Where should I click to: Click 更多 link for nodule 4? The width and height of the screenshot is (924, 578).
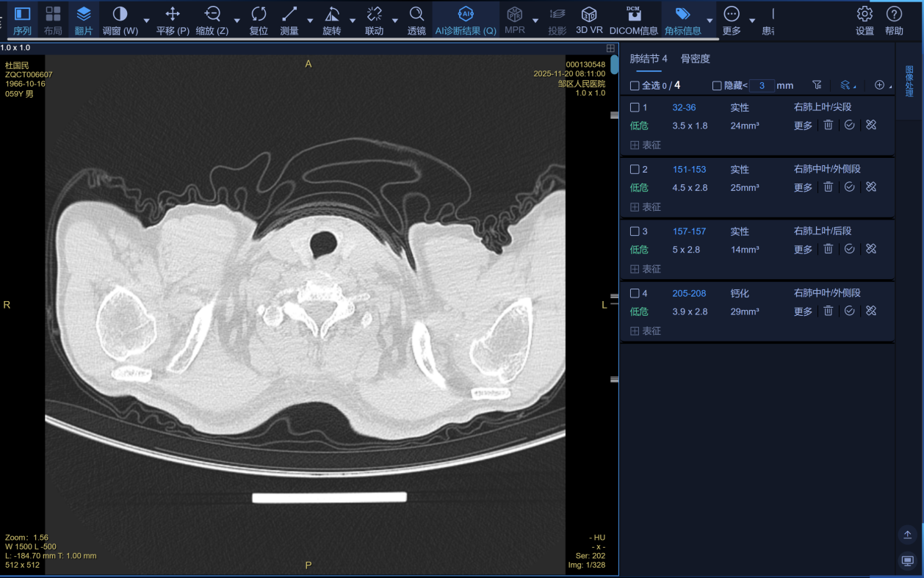point(803,311)
